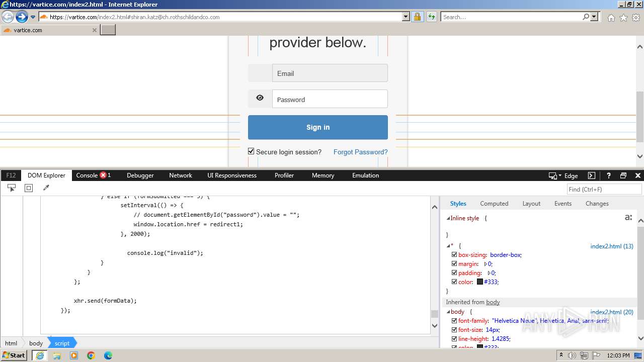Open the color picker eyedropper tool

coord(46,188)
